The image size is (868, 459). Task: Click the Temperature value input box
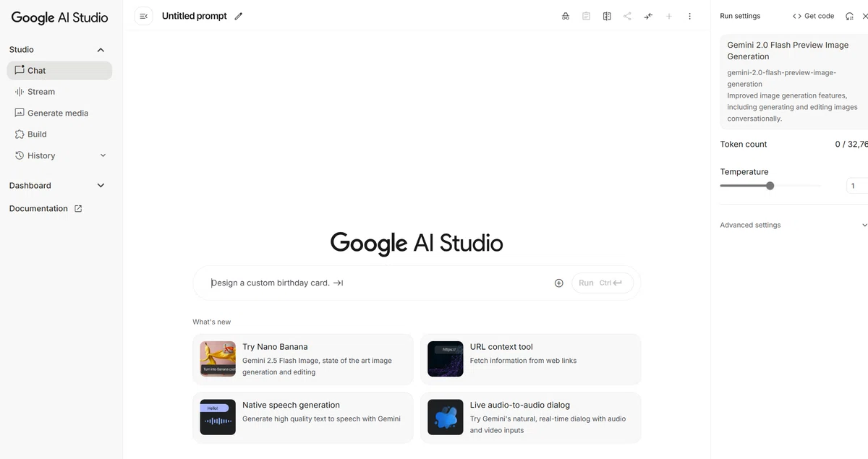click(x=857, y=186)
